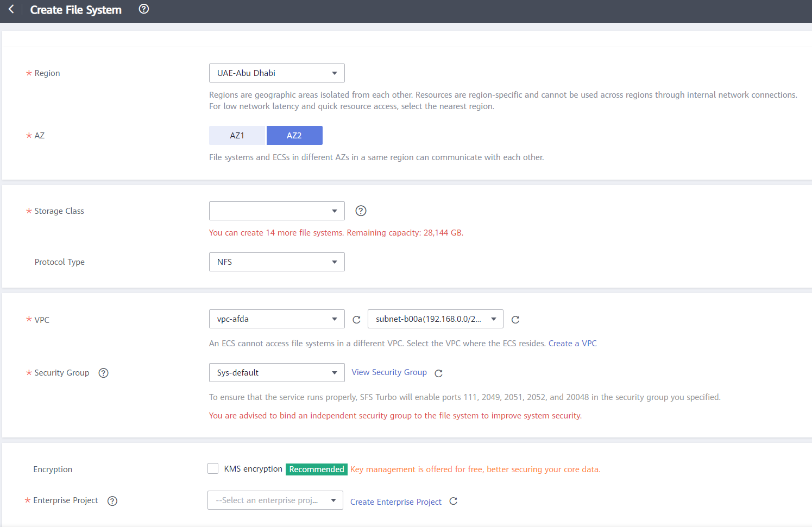Open the View Security Group link

point(389,372)
